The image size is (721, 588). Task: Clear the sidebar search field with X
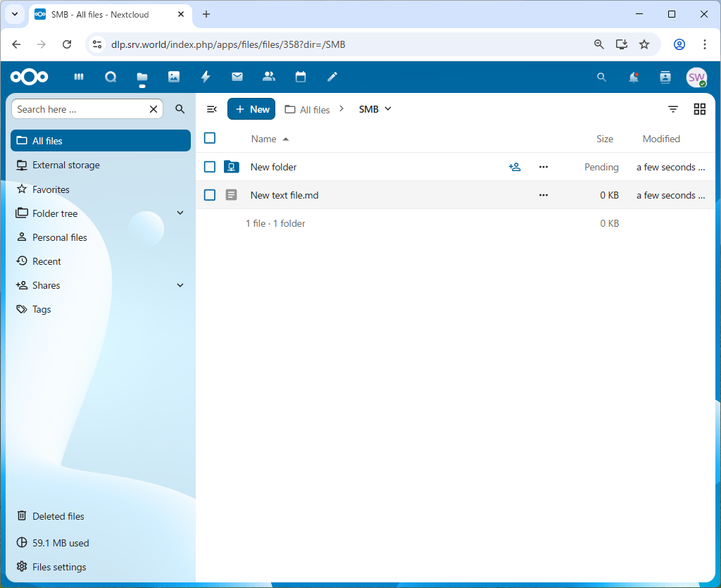[153, 109]
